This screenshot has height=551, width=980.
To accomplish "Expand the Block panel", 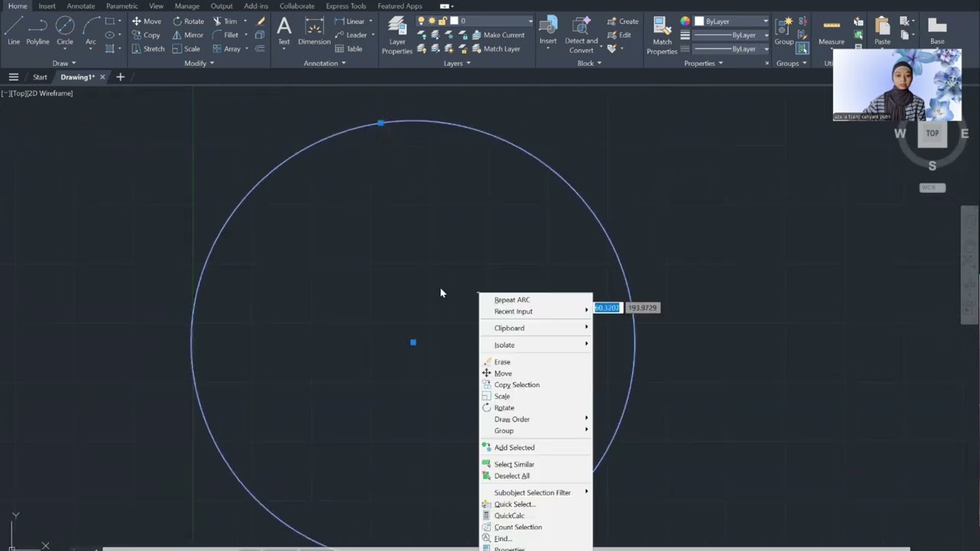I will point(590,64).
